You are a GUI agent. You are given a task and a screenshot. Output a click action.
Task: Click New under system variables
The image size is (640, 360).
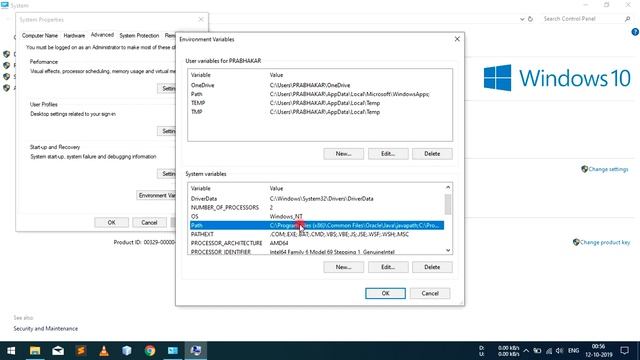(343, 267)
